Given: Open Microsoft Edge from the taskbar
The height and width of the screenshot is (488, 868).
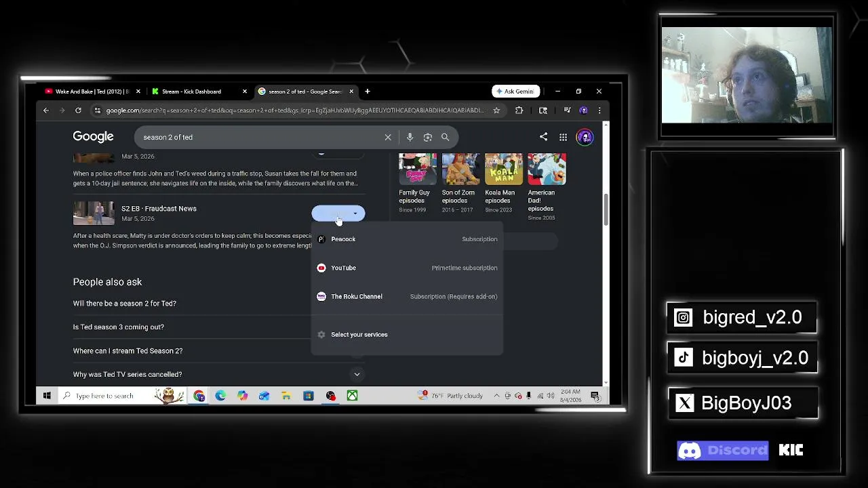Looking at the screenshot, I should tap(220, 396).
